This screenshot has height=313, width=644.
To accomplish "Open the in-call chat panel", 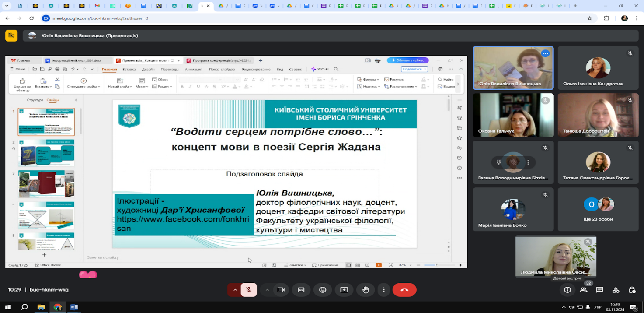I will click(x=599, y=290).
